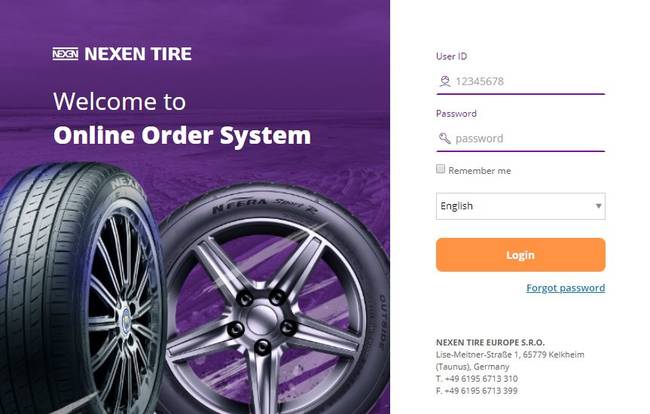Viewport: 650px width, 414px height.
Task: Click the Password label above the field
Action: click(x=456, y=114)
